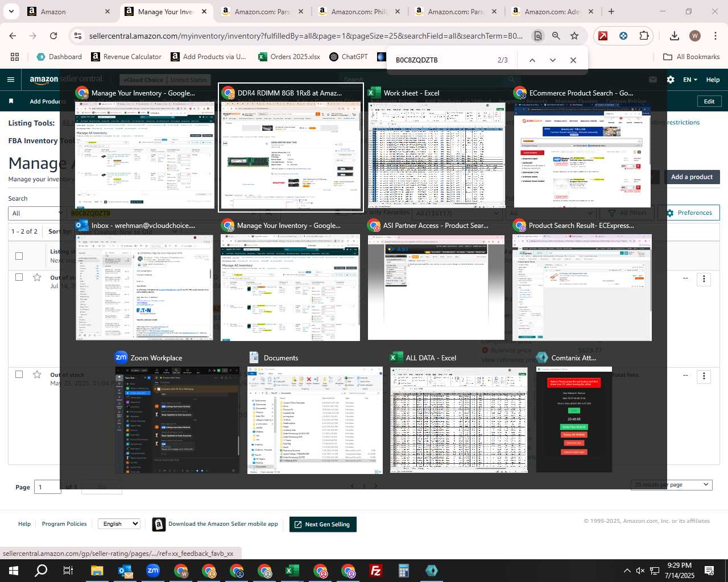Tick the select-all checkbox in the listing header

[19, 256]
